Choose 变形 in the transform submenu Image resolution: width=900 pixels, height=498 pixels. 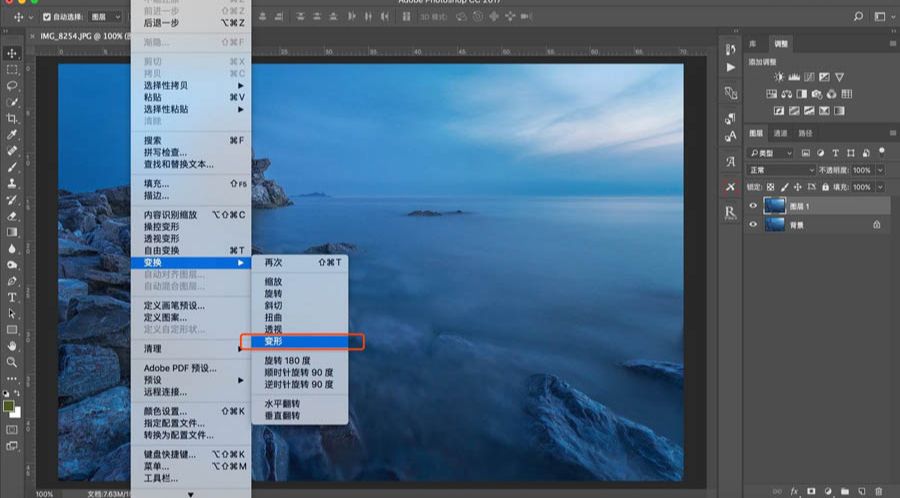300,341
